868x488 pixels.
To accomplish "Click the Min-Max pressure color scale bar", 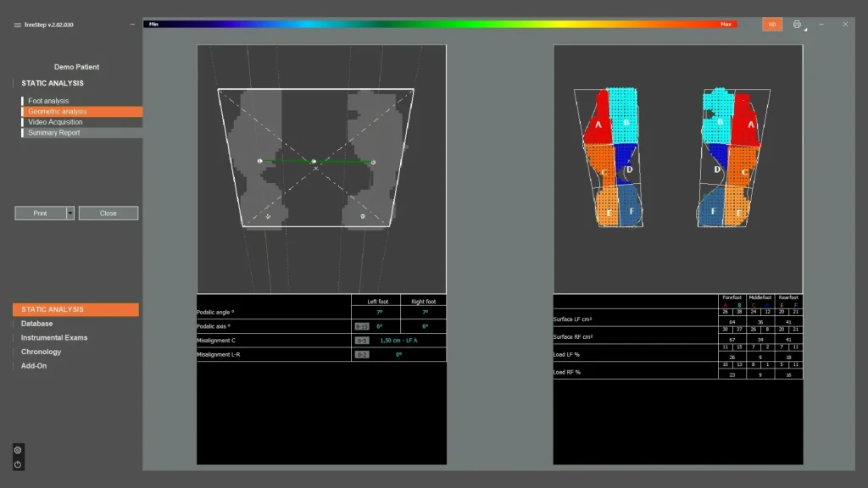I will [x=441, y=25].
